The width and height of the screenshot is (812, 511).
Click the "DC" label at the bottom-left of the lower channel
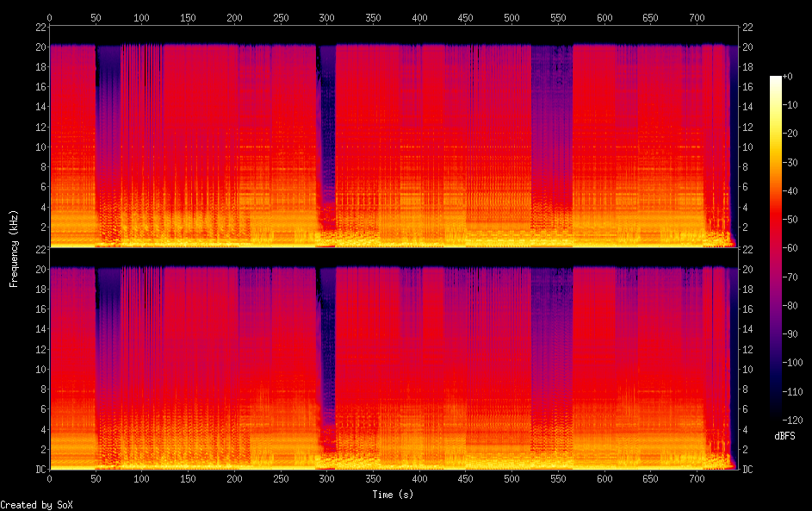(x=40, y=469)
